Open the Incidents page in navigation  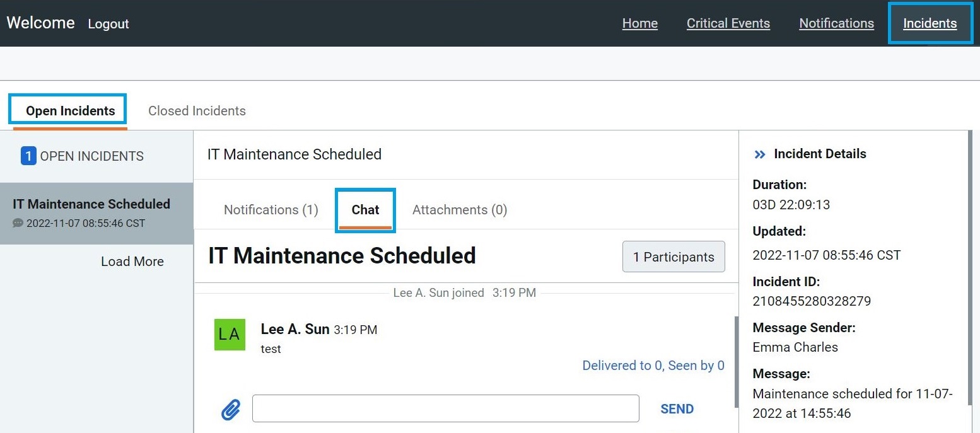[930, 23]
